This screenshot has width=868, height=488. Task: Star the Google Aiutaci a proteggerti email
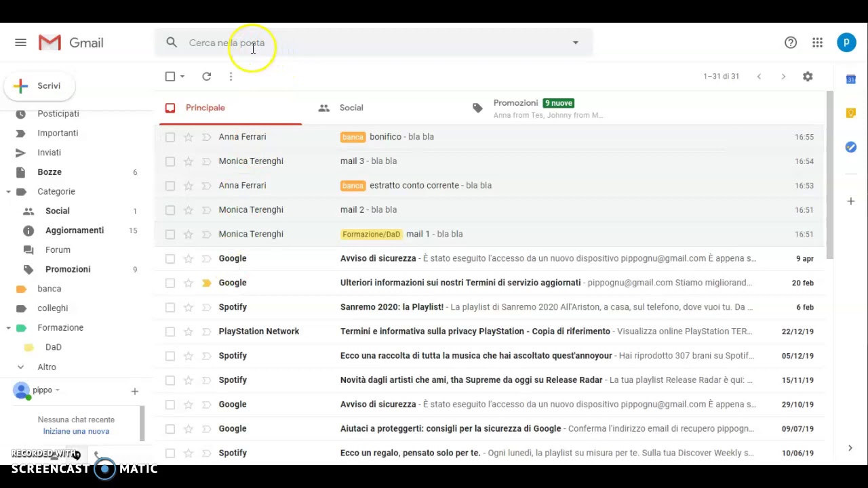(189, 428)
